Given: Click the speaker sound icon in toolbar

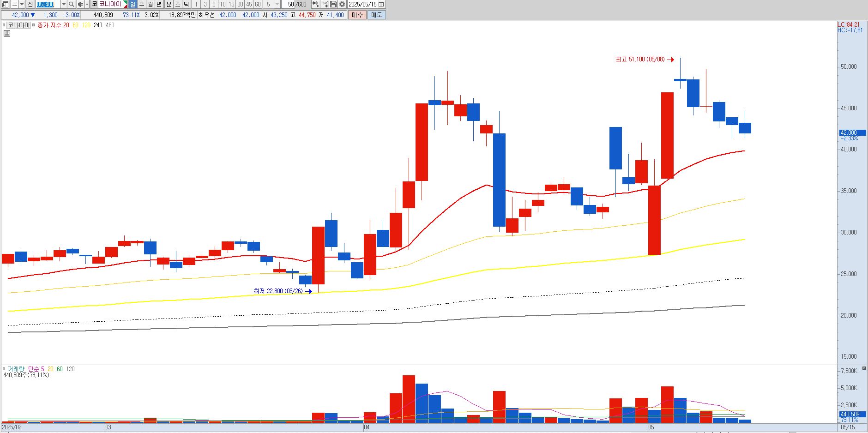Looking at the screenshot, I should click(80, 4).
